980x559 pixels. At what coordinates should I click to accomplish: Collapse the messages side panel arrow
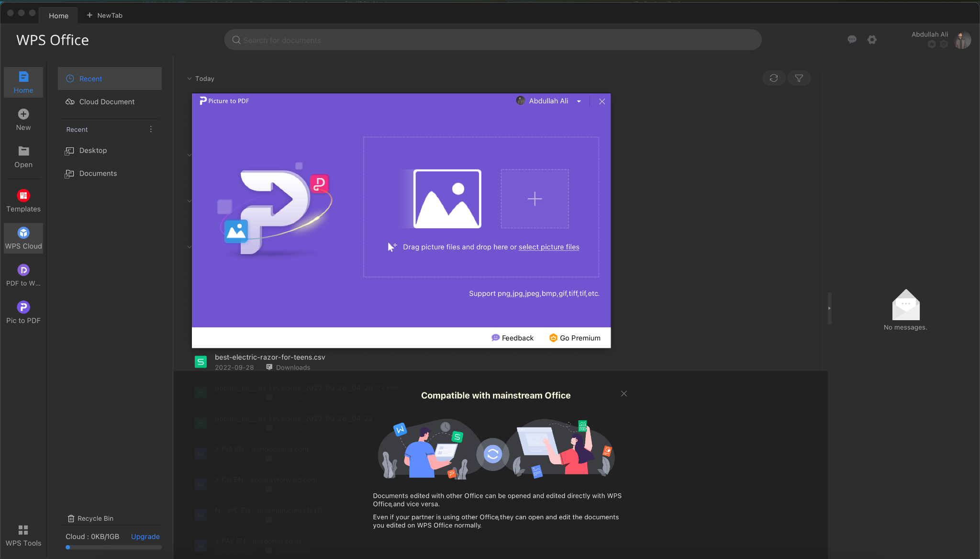pyautogui.click(x=829, y=308)
